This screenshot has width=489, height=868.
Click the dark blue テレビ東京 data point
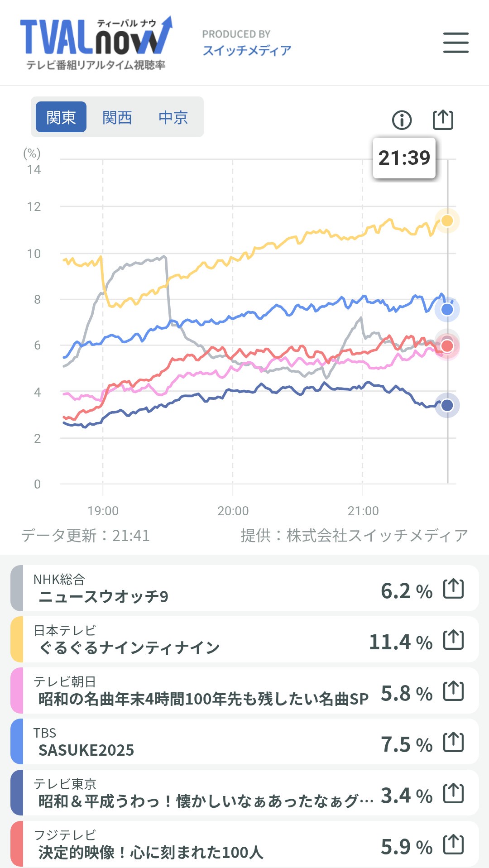click(447, 405)
